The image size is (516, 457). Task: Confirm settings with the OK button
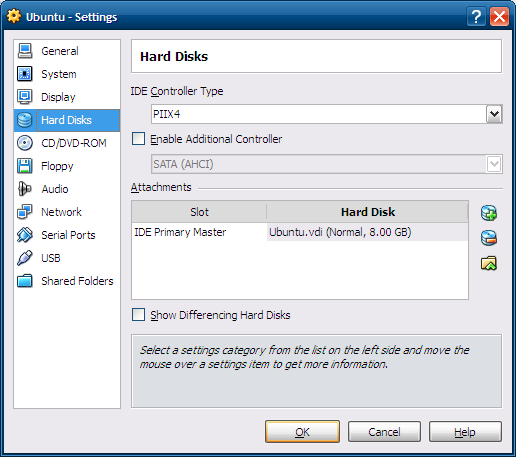pyautogui.click(x=302, y=432)
